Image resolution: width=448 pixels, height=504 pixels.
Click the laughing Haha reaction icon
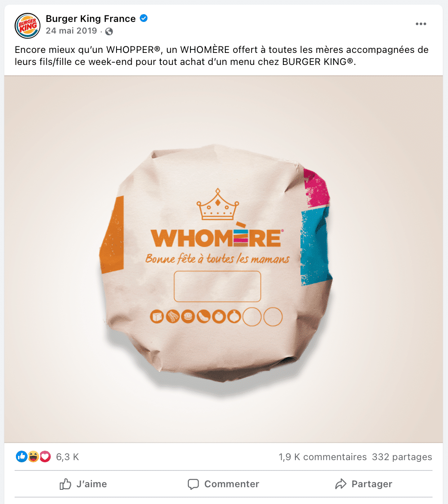33,456
